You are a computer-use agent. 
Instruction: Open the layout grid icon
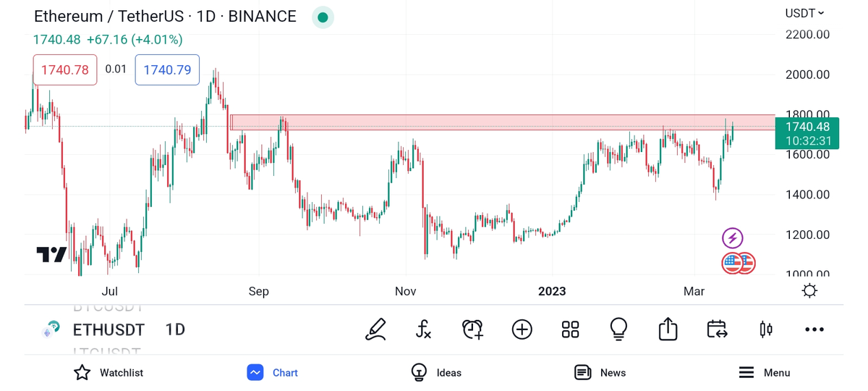[570, 329]
